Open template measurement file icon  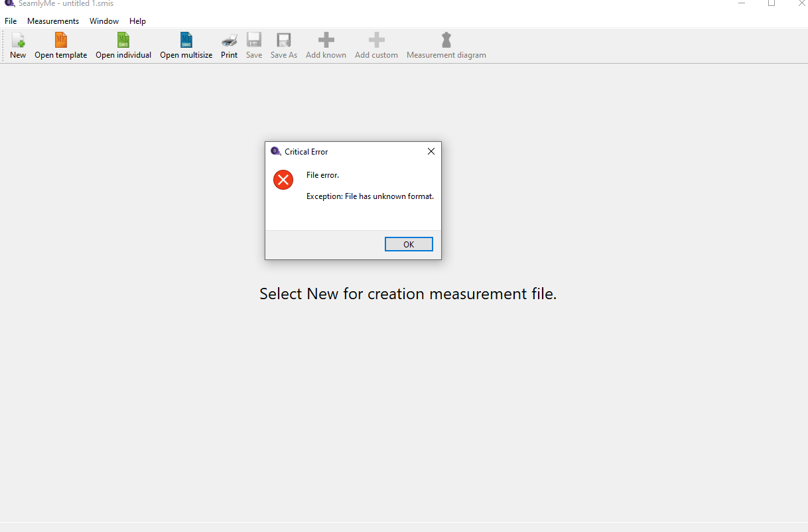click(x=61, y=40)
